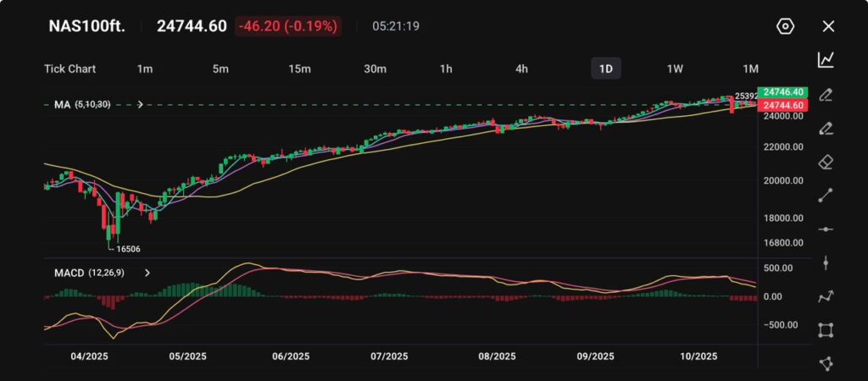The height and width of the screenshot is (381, 868).
Task: Choose the 1h timeframe
Action: [446, 69]
